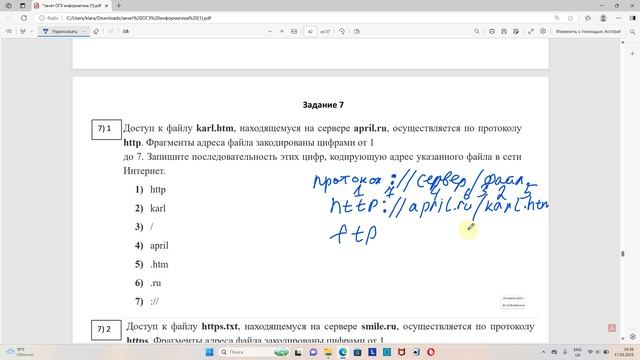Select the highlight tool in PDF toolbar
Viewport: 640px width, 360px height.
coord(23,31)
